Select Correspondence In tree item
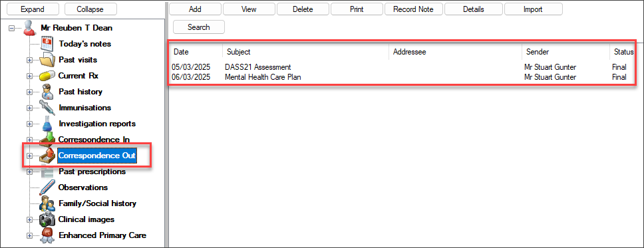This screenshot has height=248, width=644. point(94,140)
